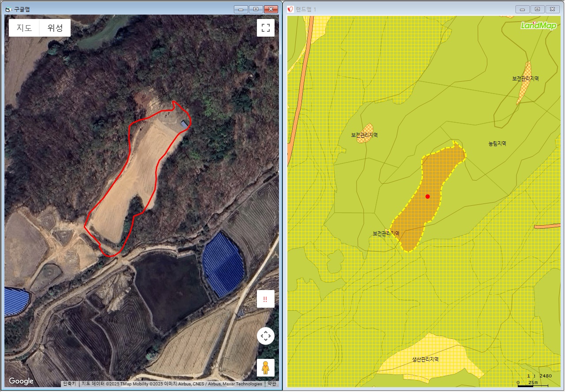Open the 구글맵 window title icon menu

click(x=8, y=9)
